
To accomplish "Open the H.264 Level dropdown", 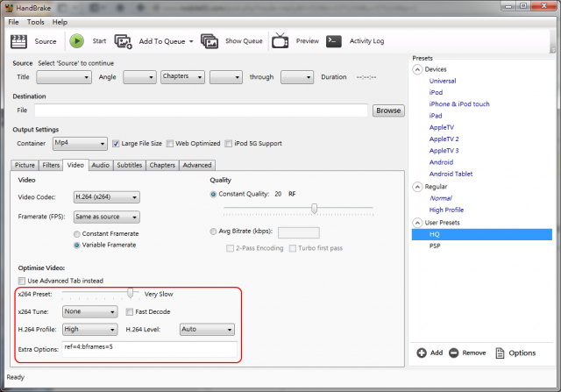I will click(x=207, y=330).
